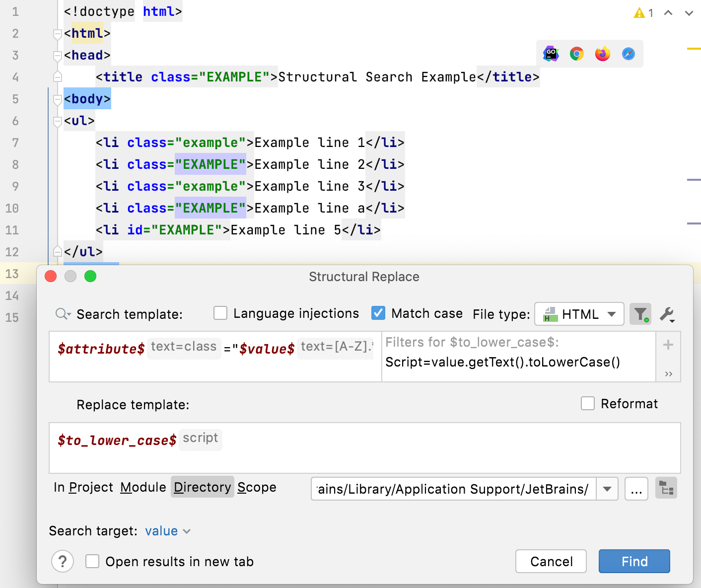The height and width of the screenshot is (588, 701).
Task: Uncheck the Match case checkbox
Action: pos(378,313)
